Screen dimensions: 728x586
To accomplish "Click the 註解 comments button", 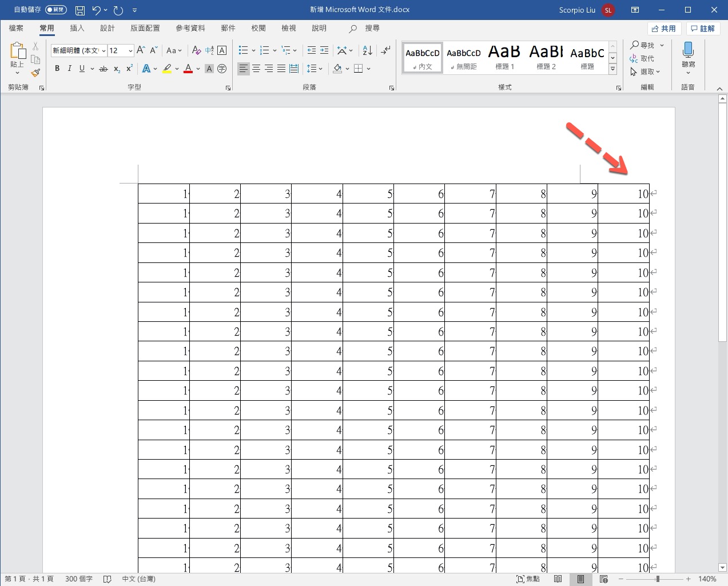I will [702, 29].
